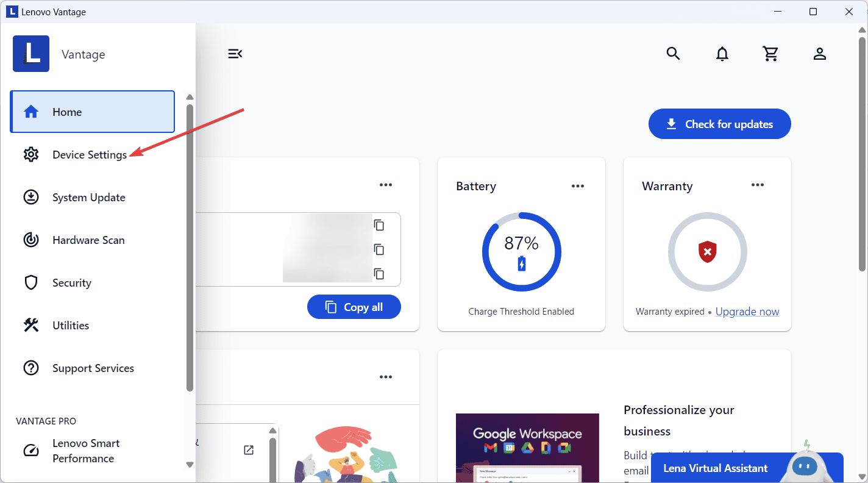868x483 pixels.
Task: Open System Update from the sidebar
Action: (88, 197)
